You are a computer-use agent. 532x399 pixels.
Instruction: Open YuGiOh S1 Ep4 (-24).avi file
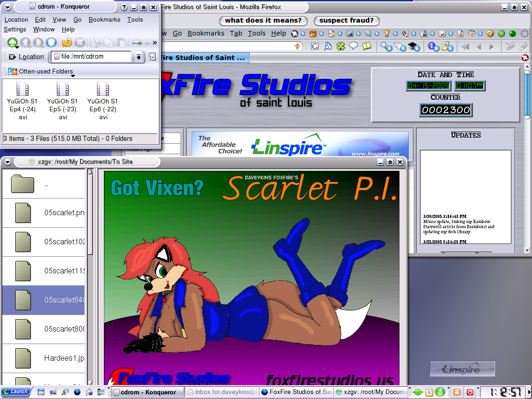click(x=23, y=101)
